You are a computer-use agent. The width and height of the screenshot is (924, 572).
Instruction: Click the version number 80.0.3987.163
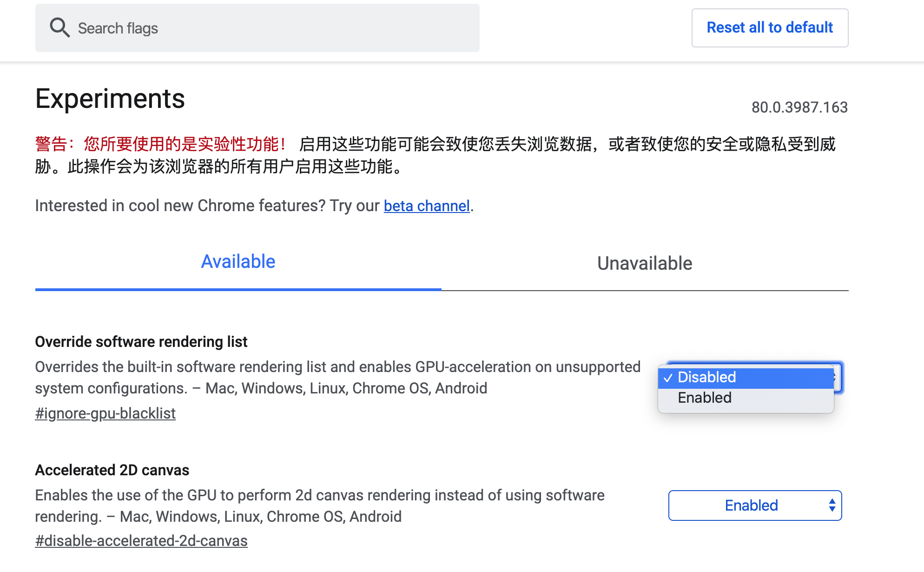tap(799, 107)
